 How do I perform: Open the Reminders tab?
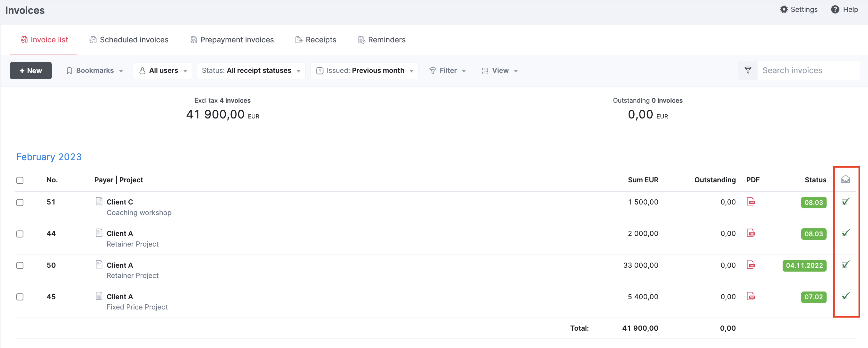(381, 40)
